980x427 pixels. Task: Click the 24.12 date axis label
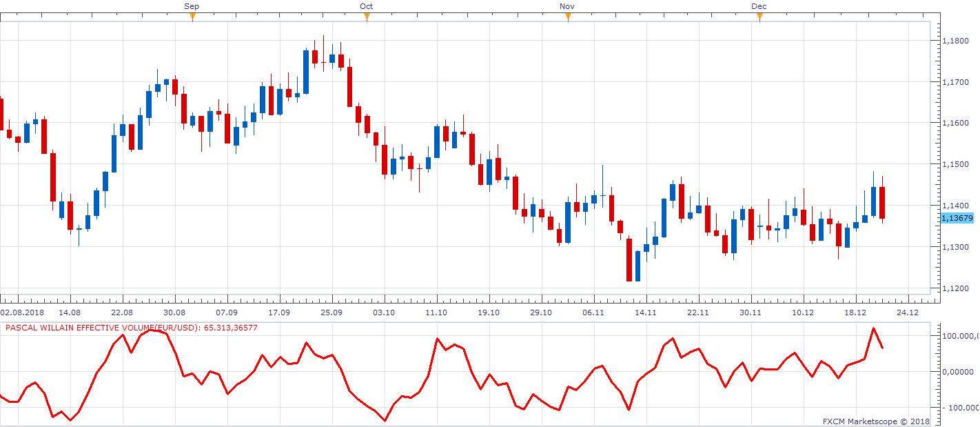(x=908, y=312)
